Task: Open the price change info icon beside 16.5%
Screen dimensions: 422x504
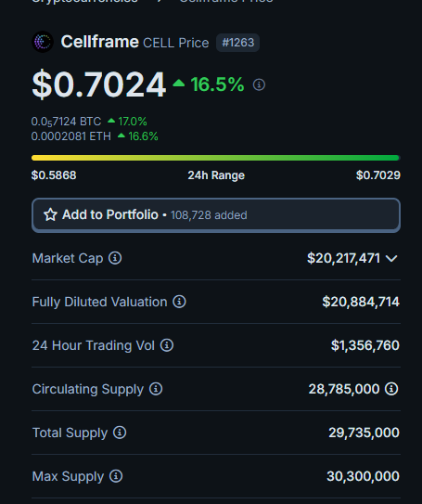Action: point(259,84)
